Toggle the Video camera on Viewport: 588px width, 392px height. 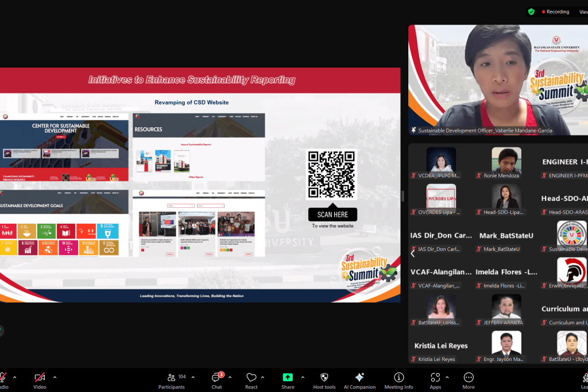pyautogui.click(x=40, y=378)
